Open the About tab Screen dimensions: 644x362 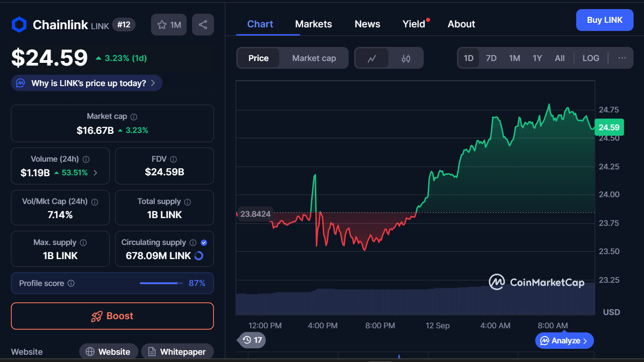(x=461, y=24)
